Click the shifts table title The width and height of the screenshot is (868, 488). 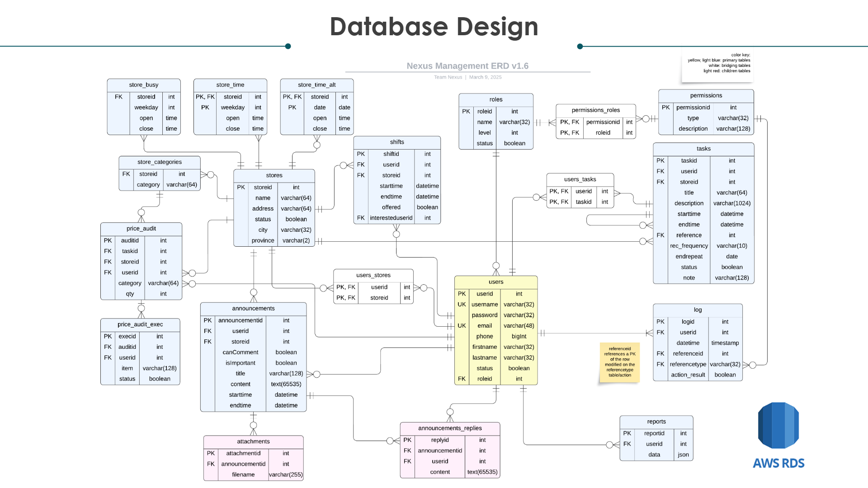(397, 142)
